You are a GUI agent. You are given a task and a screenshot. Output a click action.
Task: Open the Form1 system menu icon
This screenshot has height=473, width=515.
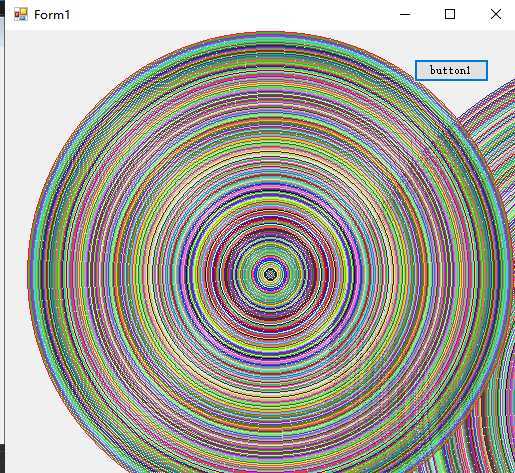coord(21,14)
